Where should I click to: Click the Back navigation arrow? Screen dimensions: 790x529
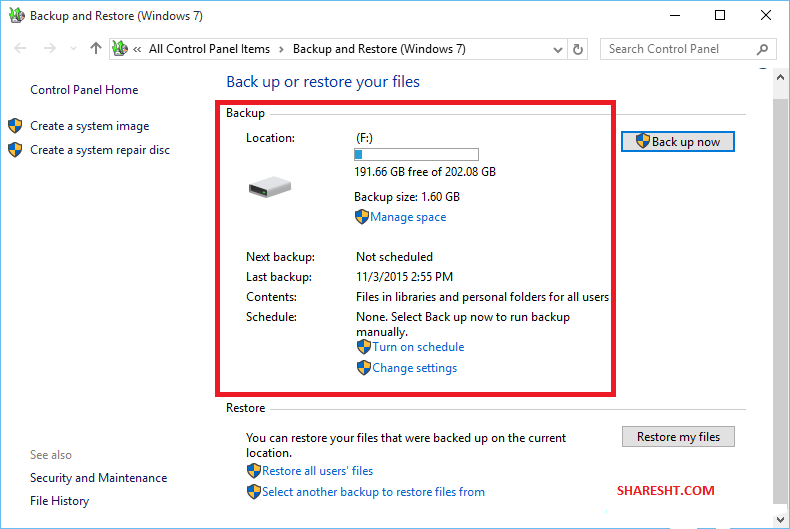20,49
